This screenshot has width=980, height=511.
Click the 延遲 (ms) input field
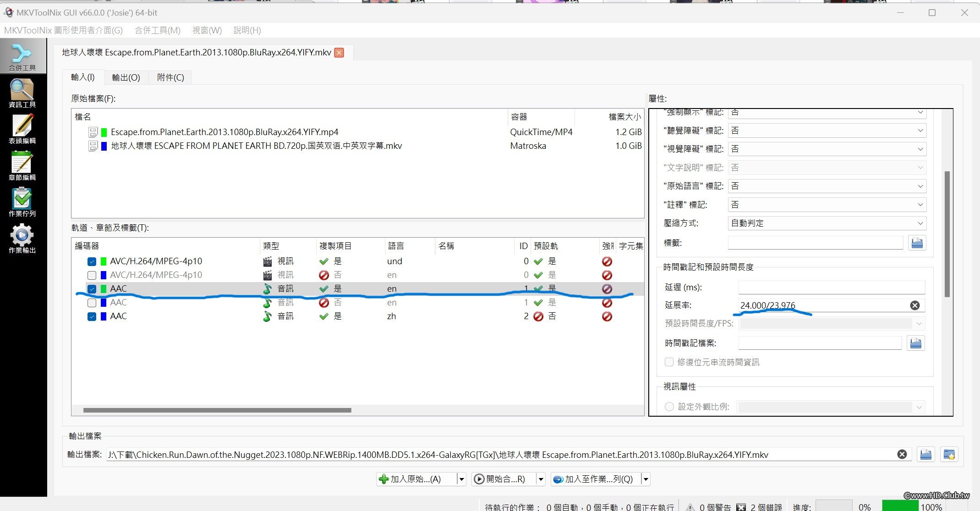(x=831, y=287)
